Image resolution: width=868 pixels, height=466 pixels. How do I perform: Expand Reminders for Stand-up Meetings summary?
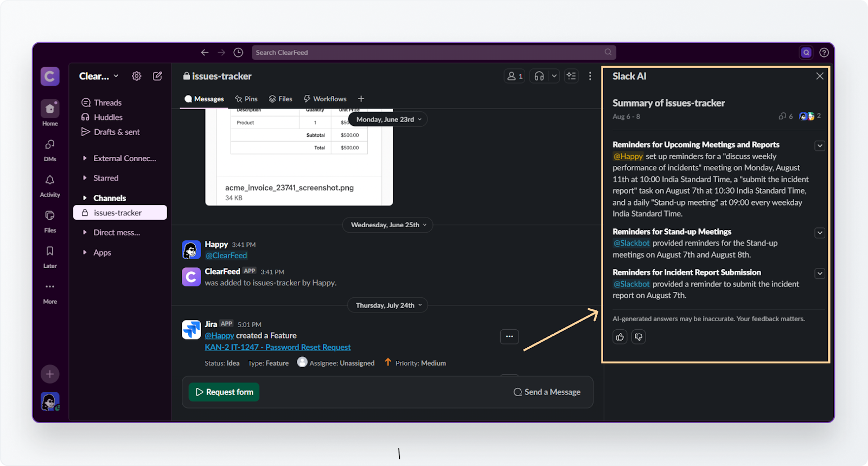pos(820,233)
